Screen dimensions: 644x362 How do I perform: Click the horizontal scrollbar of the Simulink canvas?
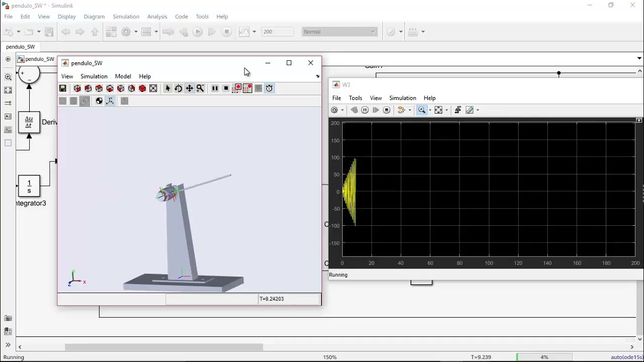pos(164,347)
